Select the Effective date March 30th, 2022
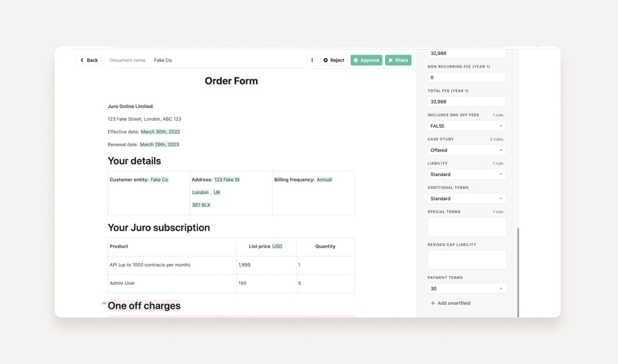 pos(161,132)
